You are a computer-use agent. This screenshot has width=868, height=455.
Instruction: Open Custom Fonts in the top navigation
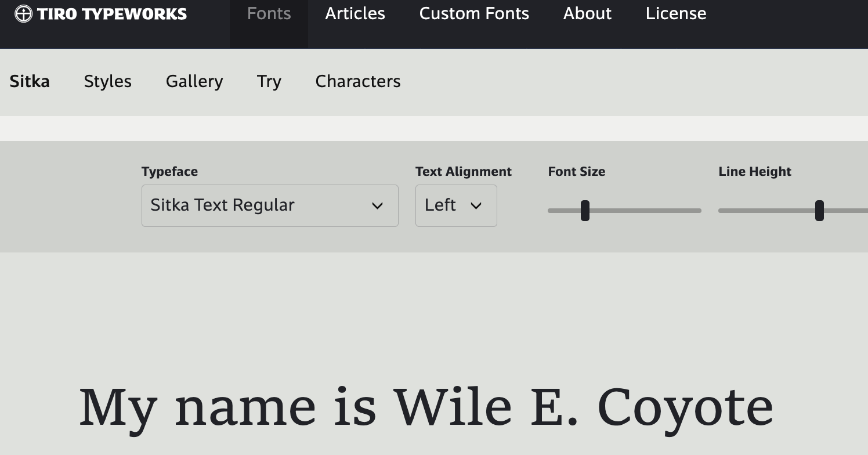pos(474,14)
